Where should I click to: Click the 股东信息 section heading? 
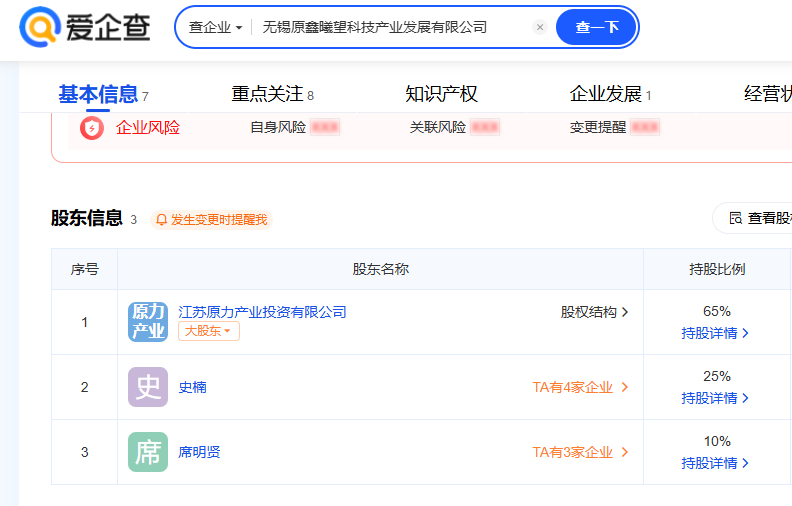tap(87, 218)
